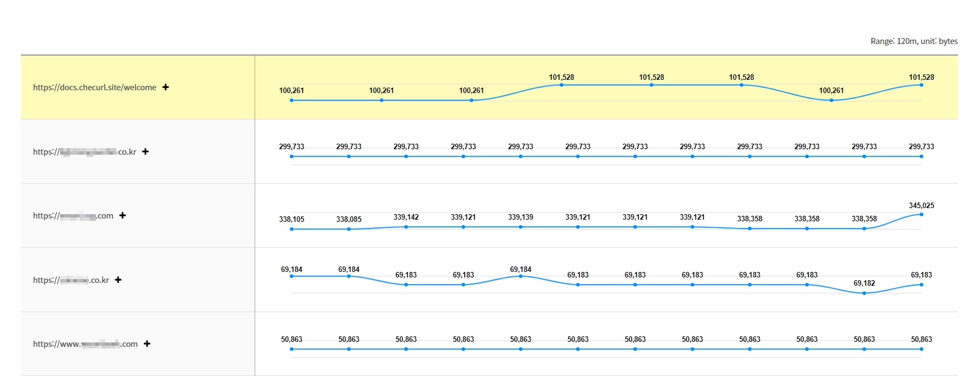
Task: Open the .co.kr URL in the 69,182 row
Action: pyautogui.click(x=71, y=280)
